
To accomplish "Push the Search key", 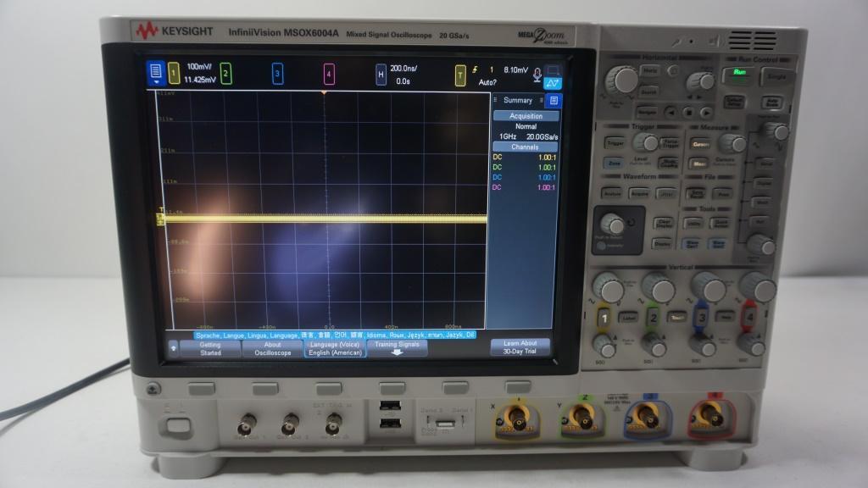I will (648, 91).
